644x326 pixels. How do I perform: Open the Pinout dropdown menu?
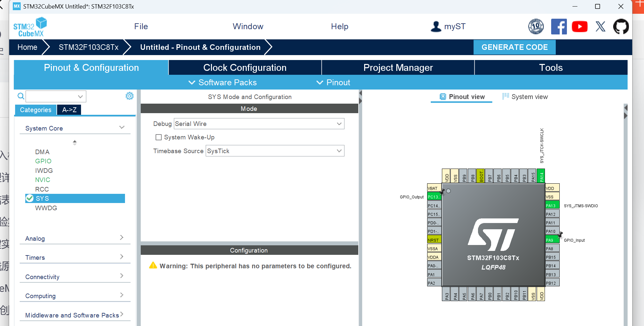333,82
